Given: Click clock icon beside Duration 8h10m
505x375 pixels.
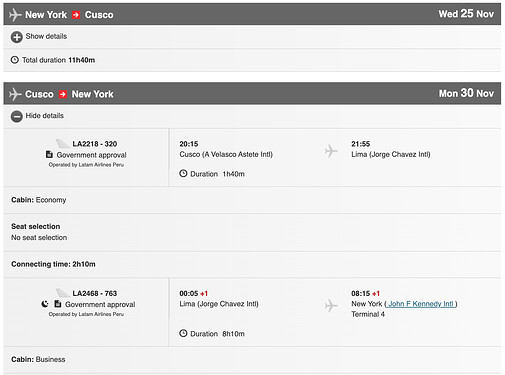Looking at the screenshot, I should tap(183, 333).
